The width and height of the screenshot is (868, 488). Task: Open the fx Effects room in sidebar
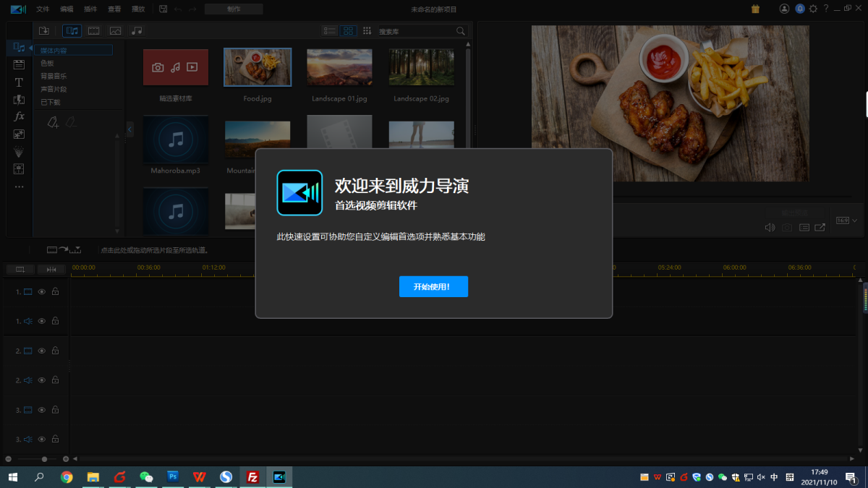click(19, 116)
